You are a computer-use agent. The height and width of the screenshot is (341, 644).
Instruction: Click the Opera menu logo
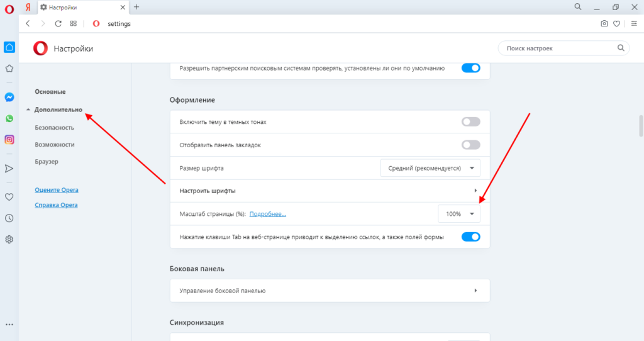(x=9, y=8)
